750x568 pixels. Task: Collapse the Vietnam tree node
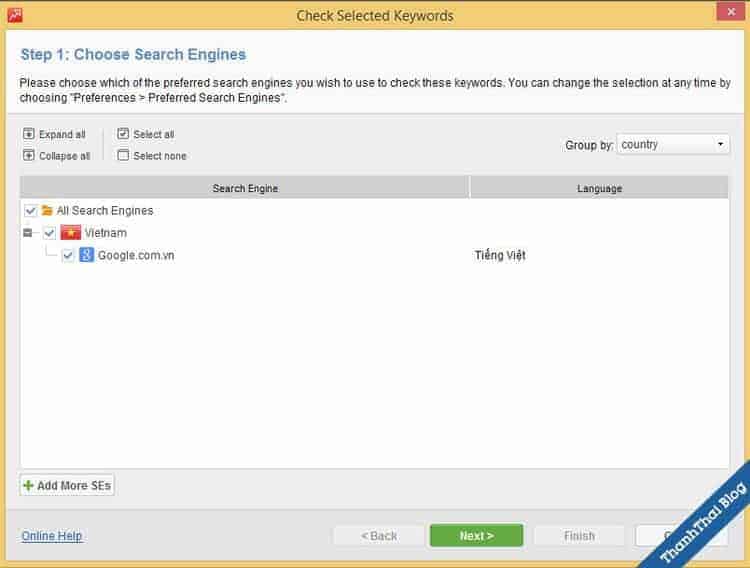[x=28, y=233]
